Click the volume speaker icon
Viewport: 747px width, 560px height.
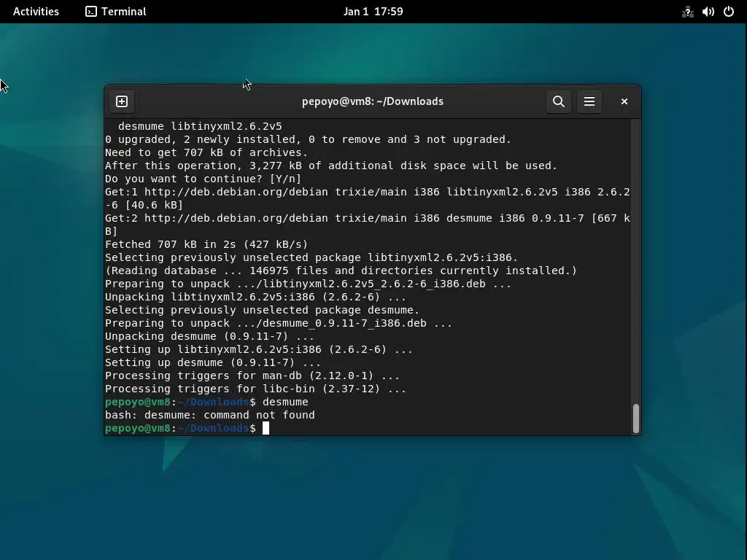click(708, 12)
